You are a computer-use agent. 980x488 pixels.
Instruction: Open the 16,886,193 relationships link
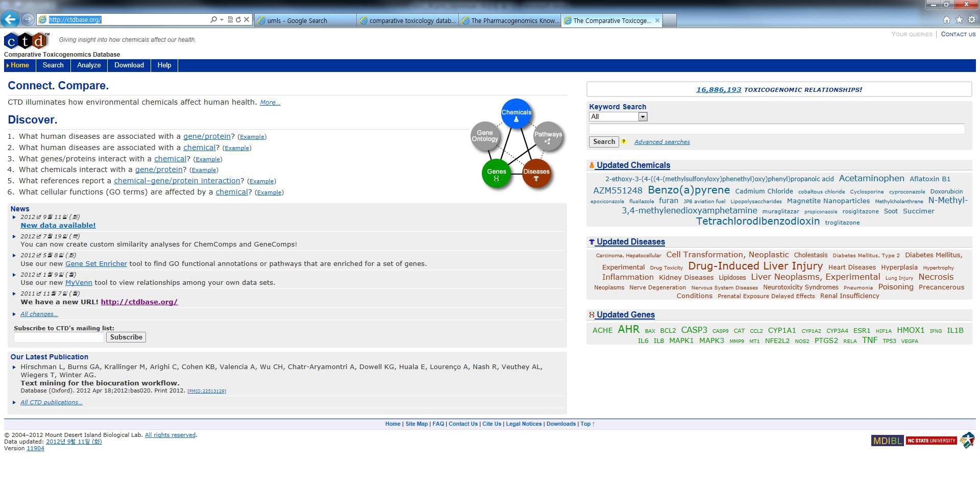point(719,90)
